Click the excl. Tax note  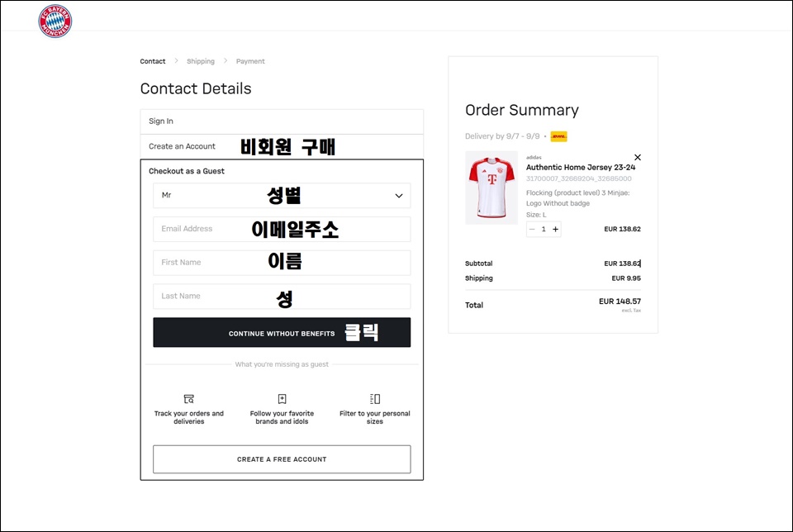[x=631, y=311]
